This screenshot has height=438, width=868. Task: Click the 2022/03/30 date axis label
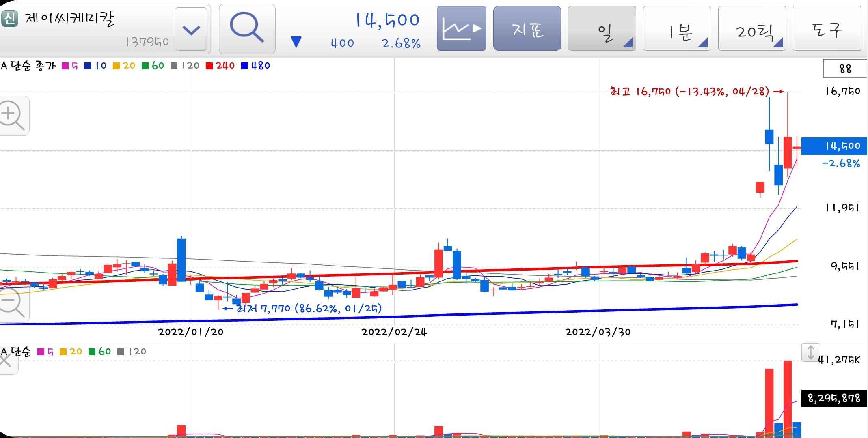point(598,332)
